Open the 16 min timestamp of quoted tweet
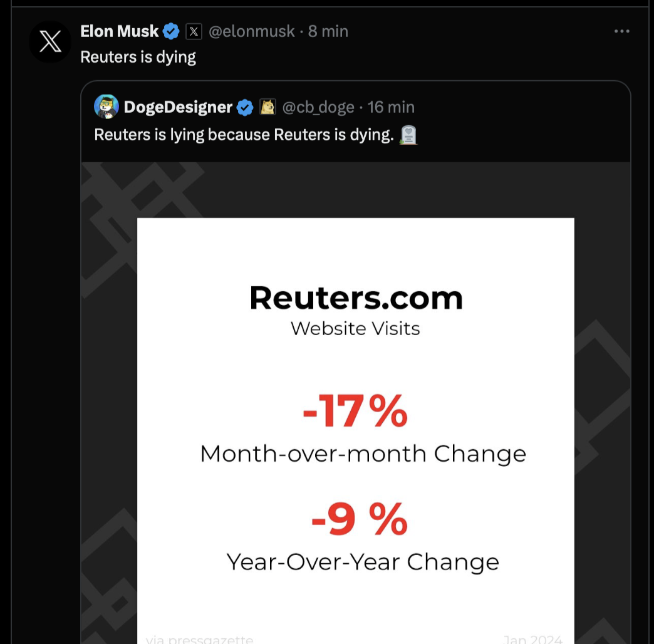 [391, 107]
